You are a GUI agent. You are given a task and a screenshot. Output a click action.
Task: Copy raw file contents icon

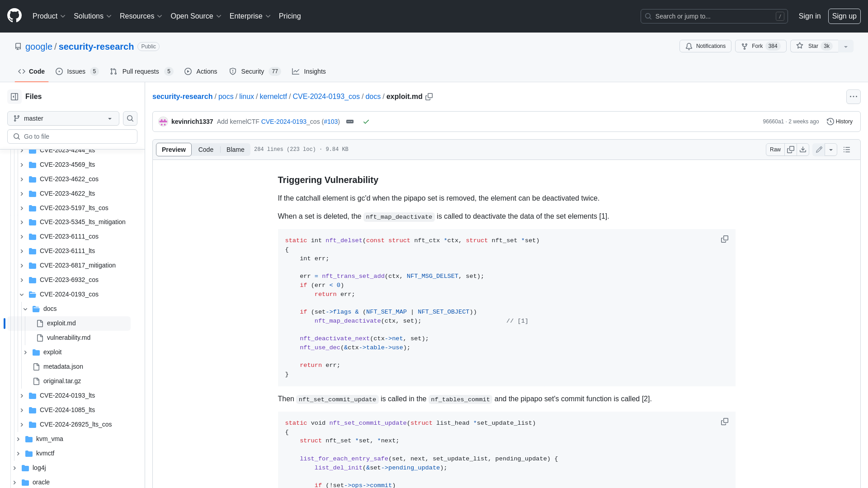(x=790, y=150)
